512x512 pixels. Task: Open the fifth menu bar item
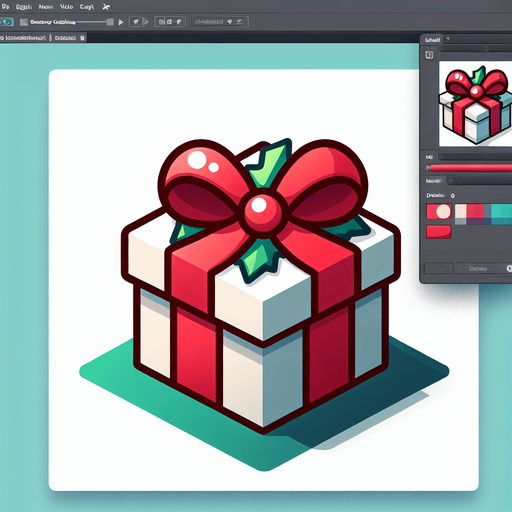[x=87, y=7]
